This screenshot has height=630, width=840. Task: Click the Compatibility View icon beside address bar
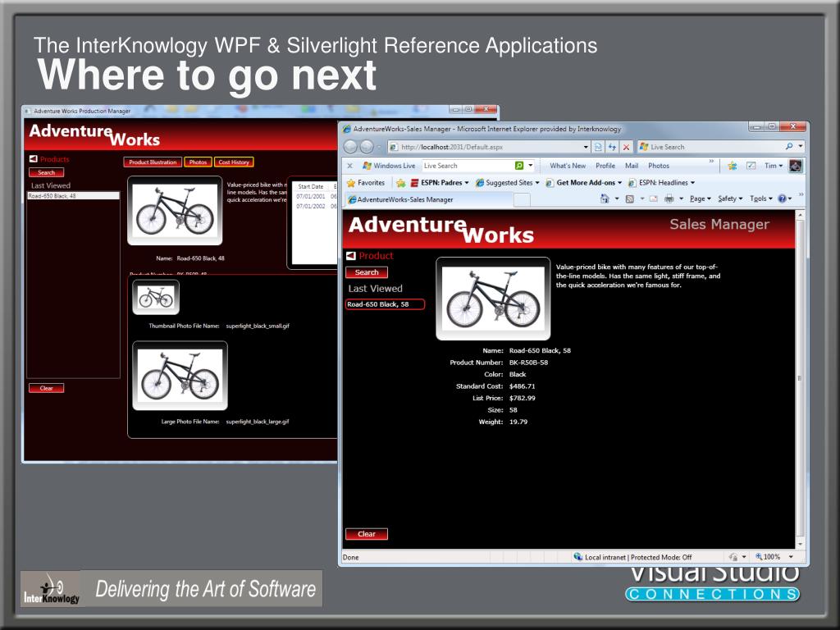[x=598, y=147]
